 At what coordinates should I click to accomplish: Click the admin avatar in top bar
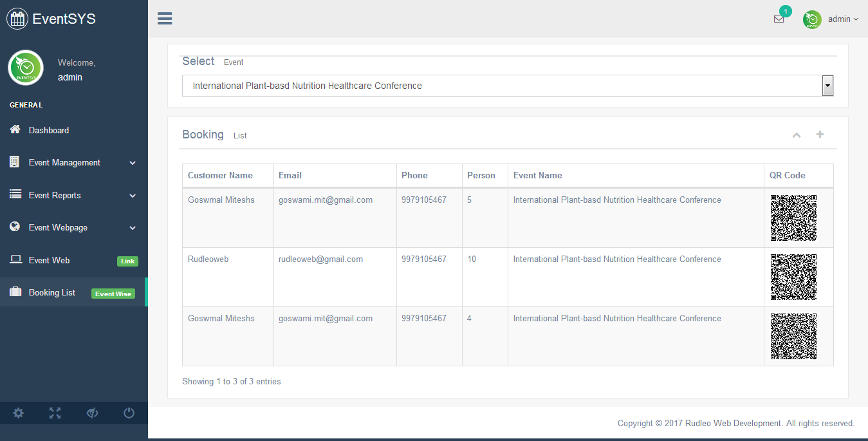(x=812, y=19)
